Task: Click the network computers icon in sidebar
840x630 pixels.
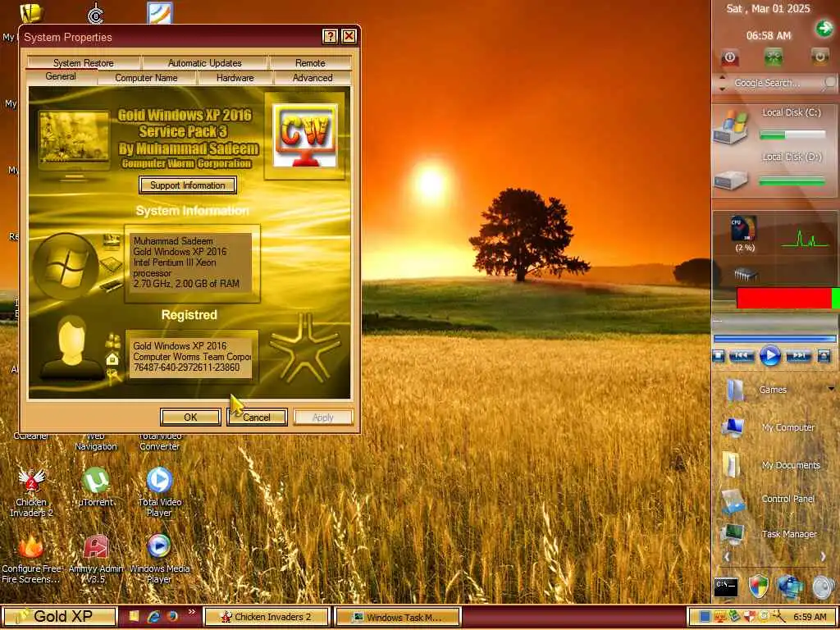Action: 790,587
